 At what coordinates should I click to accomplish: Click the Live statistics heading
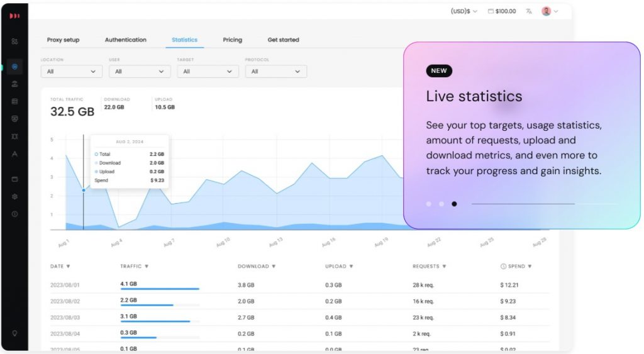tap(474, 96)
